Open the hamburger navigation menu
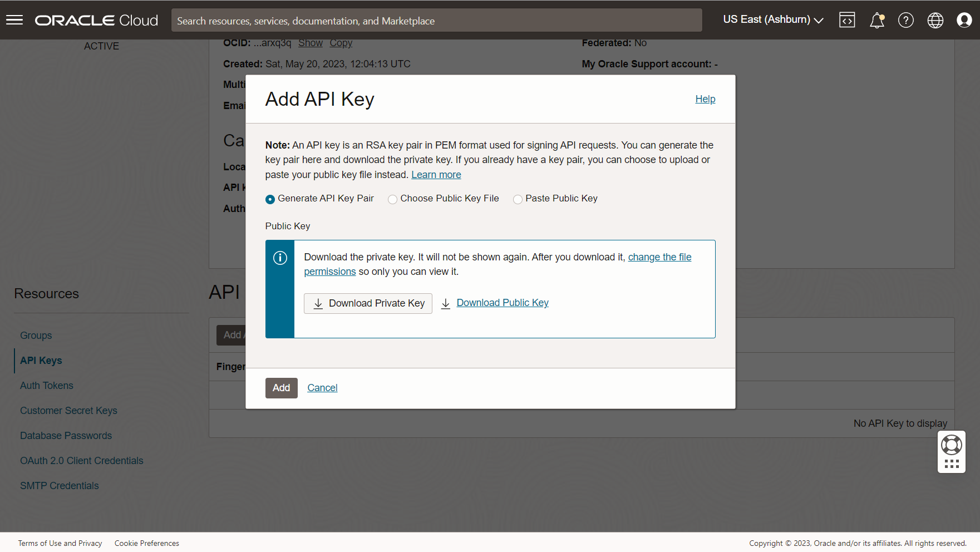This screenshot has height=552, width=980. (x=14, y=20)
